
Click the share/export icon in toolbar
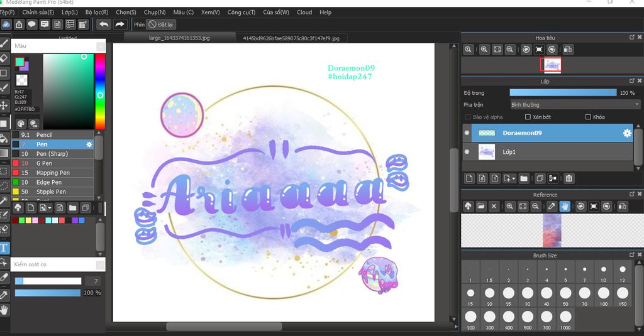pos(19,24)
